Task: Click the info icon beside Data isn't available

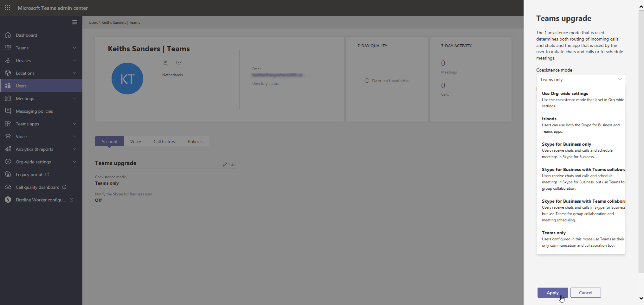Action: (x=367, y=80)
